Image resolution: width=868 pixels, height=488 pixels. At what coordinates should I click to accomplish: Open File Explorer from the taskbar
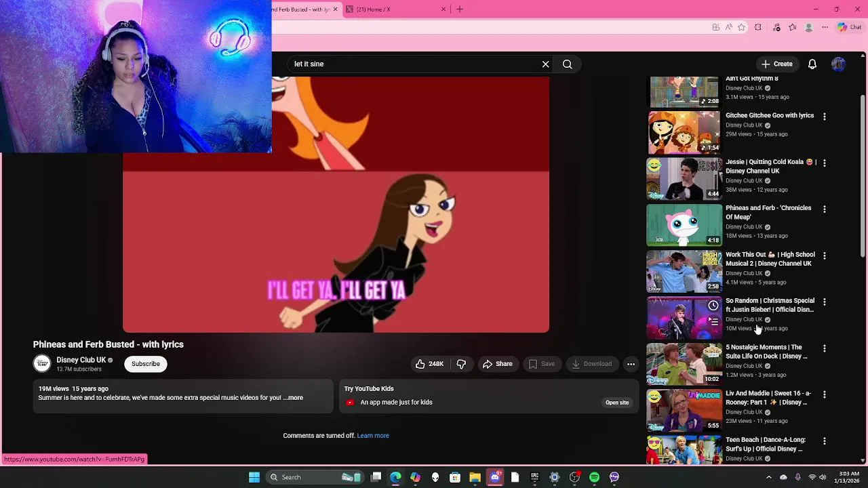click(475, 477)
